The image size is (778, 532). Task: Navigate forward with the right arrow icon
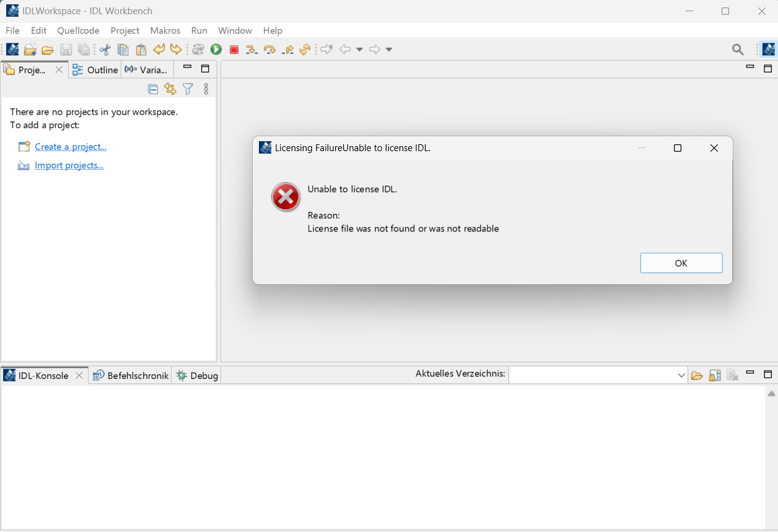coord(375,50)
